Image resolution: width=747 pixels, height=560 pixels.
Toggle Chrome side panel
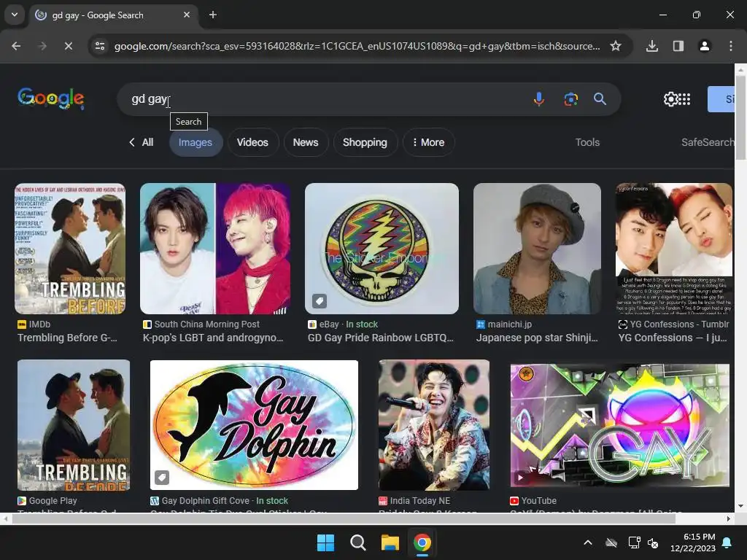coord(678,46)
